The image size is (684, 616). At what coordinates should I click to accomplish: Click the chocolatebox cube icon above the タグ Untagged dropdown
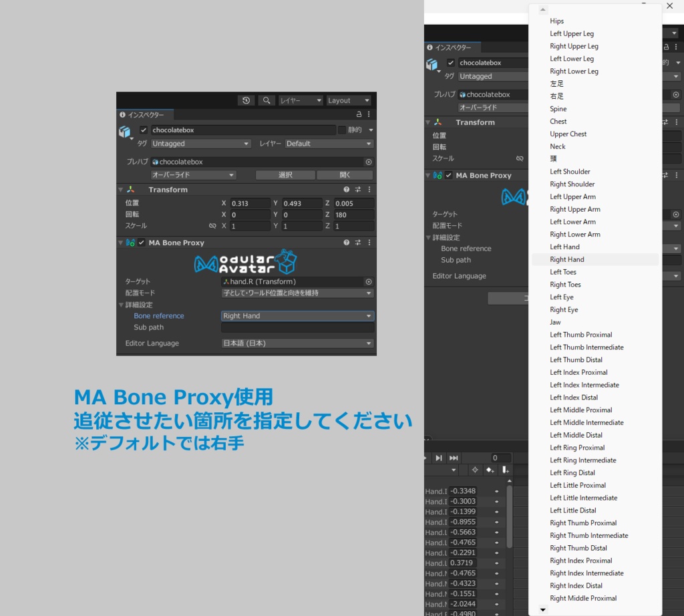pyautogui.click(x=125, y=132)
